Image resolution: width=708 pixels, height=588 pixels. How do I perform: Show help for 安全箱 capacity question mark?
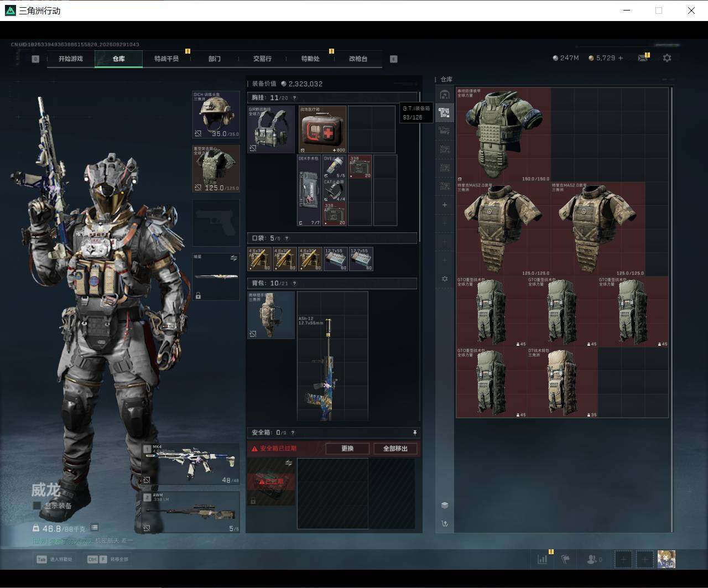click(x=293, y=433)
